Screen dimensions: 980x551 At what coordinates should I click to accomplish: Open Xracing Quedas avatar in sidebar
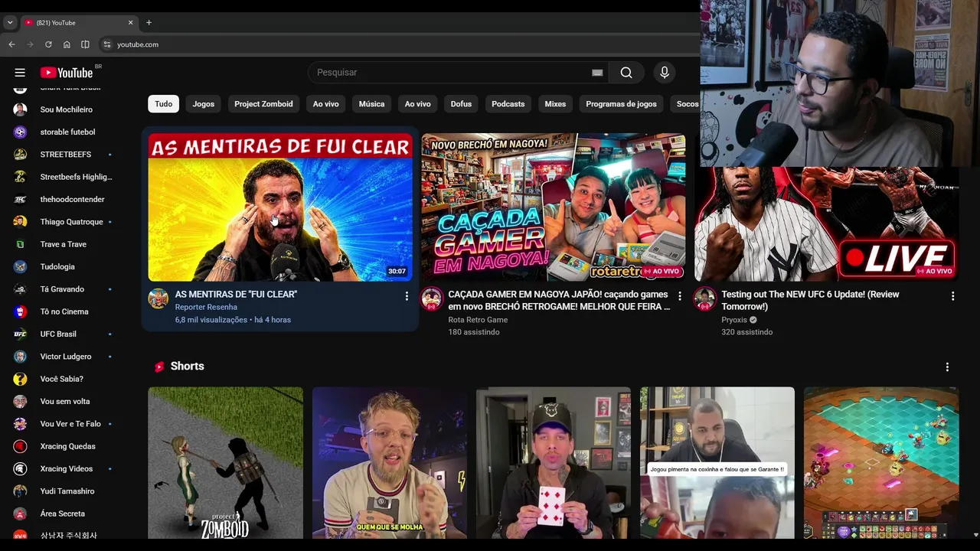click(x=20, y=446)
